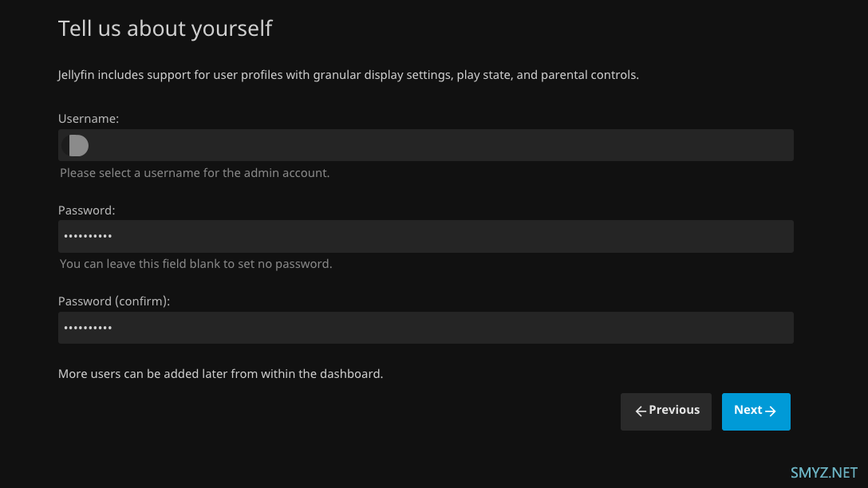Click the SMYZ.NET watermark
The height and width of the screenshot is (488, 868).
(823, 472)
